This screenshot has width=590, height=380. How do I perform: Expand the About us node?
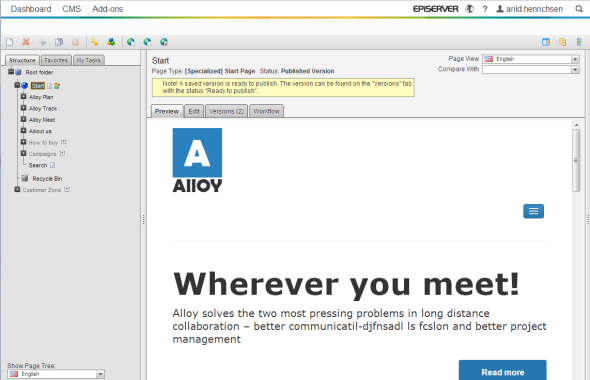[23, 131]
